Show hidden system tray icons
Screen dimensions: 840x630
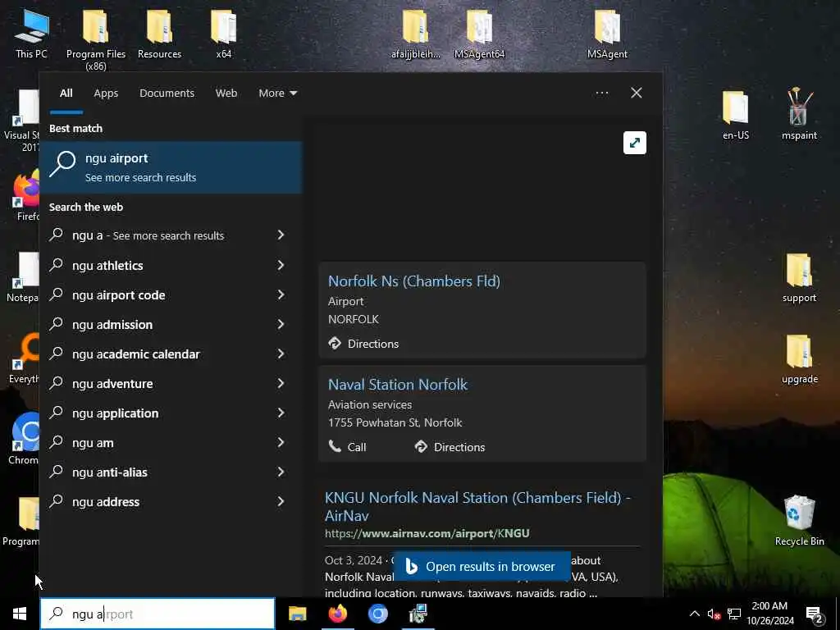click(694, 614)
